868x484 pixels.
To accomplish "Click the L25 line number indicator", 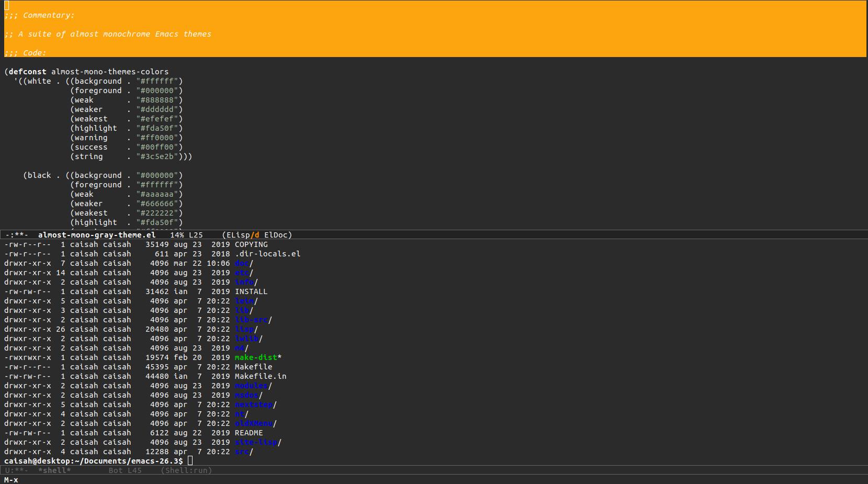I will pyautogui.click(x=196, y=235).
